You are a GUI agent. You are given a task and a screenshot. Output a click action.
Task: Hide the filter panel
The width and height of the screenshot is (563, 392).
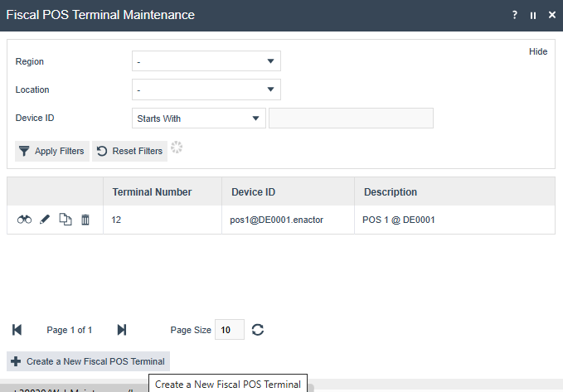click(x=538, y=51)
